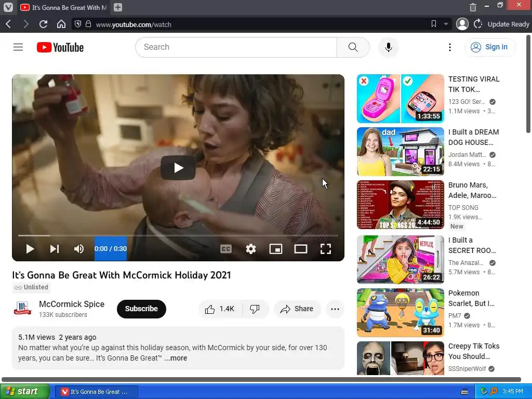
Task: Click the search magnifier button
Action: (x=353, y=47)
